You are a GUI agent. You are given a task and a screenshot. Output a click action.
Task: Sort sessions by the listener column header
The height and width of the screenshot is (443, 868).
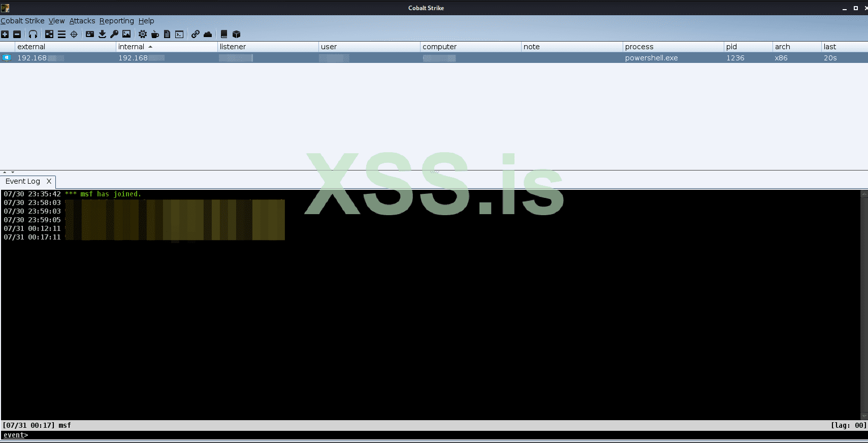click(268, 47)
